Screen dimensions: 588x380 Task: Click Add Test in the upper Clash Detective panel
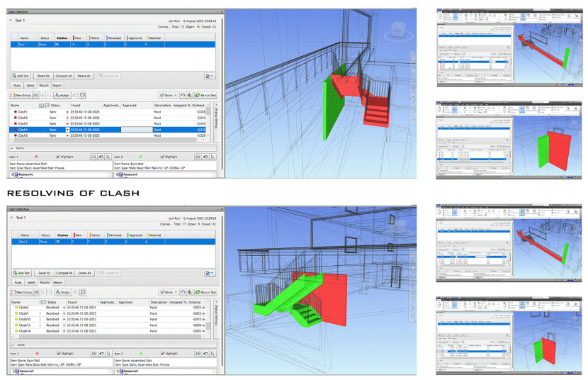(21, 75)
